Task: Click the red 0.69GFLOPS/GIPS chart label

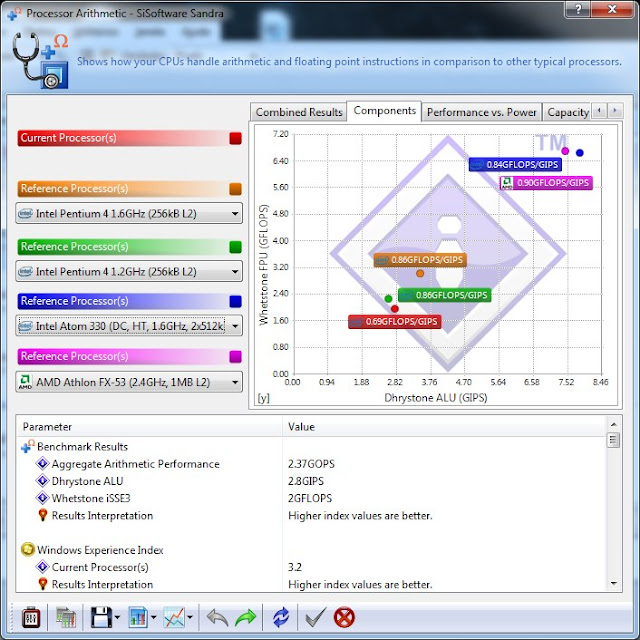Action: (395, 322)
